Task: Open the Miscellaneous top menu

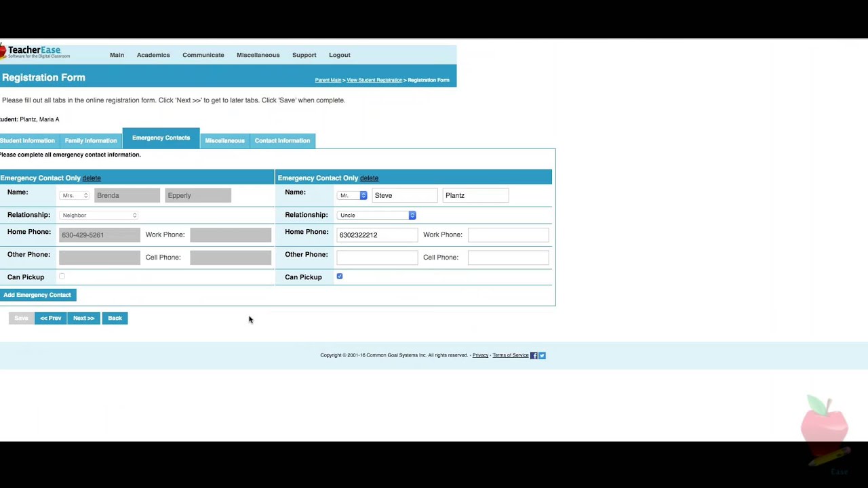Action: tap(258, 55)
